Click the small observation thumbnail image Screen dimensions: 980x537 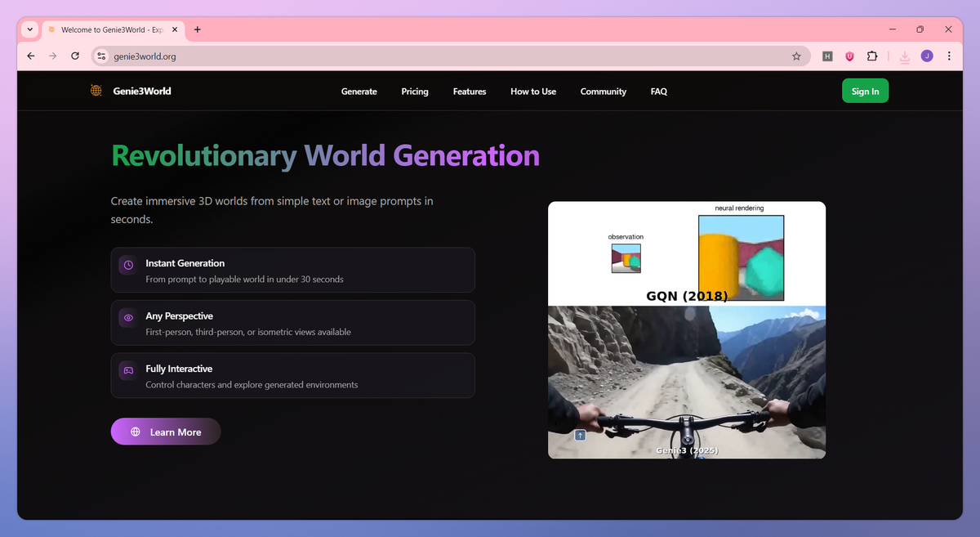626,257
